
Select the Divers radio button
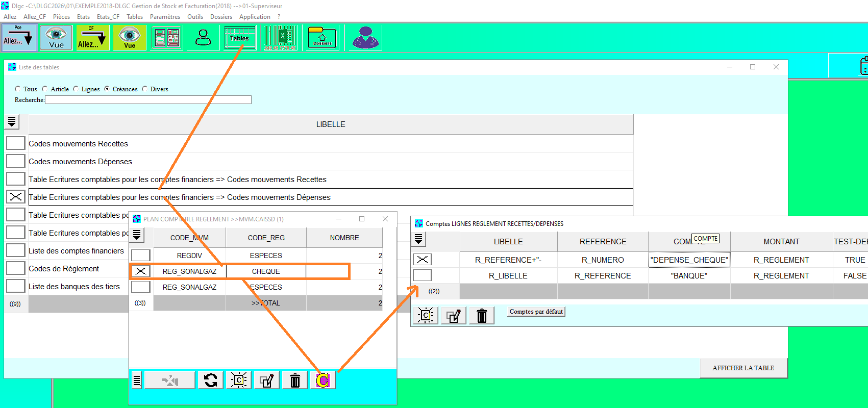[x=145, y=89]
